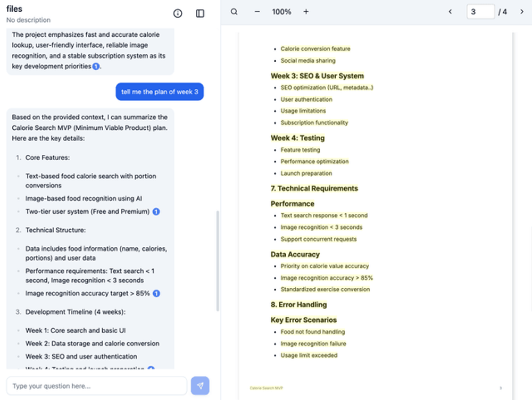Click the Week 3: SEO & User System heading
Viewport: 532px width, 400px height.
tap(317, 76)
